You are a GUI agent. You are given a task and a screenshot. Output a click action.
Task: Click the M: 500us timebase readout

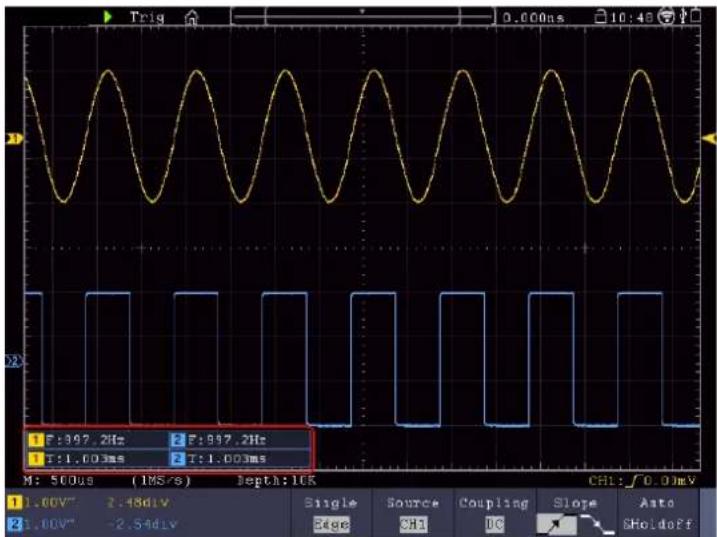tap(59, 481)
